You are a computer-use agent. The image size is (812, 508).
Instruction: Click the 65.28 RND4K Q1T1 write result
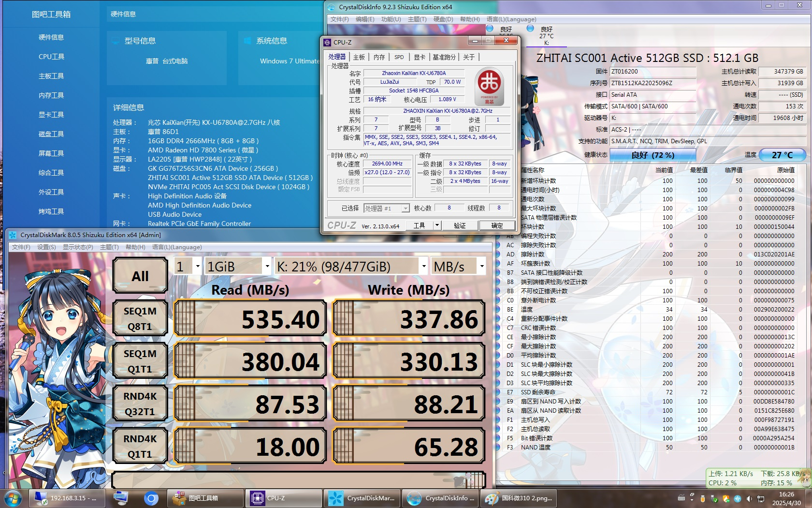(x=409, y=446)
